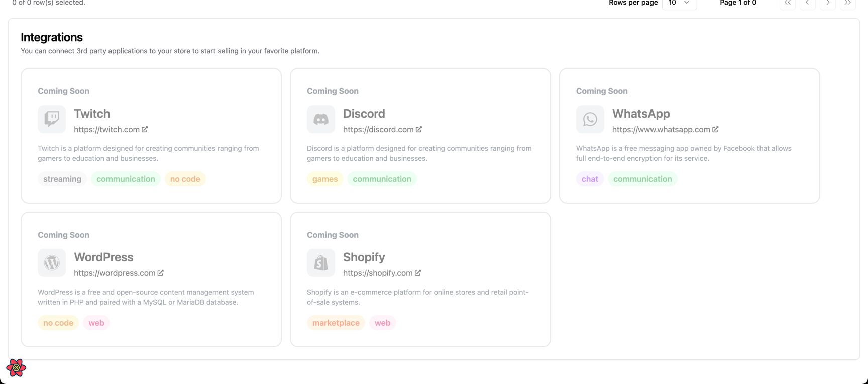The image size is (868, 384).
Task: Click the no code tag on Twitch card
Action: [x=185, y=179]
